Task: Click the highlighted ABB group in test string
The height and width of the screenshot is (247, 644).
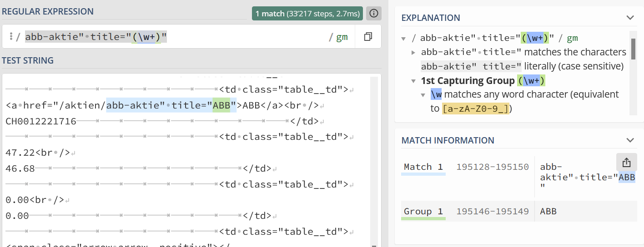Action: pos(224,106)
